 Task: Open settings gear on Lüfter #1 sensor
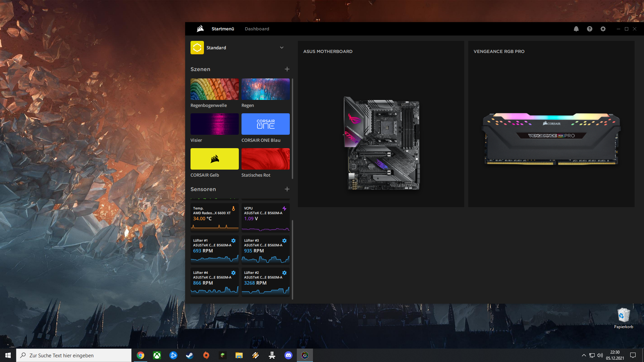(x=233, y=241)
